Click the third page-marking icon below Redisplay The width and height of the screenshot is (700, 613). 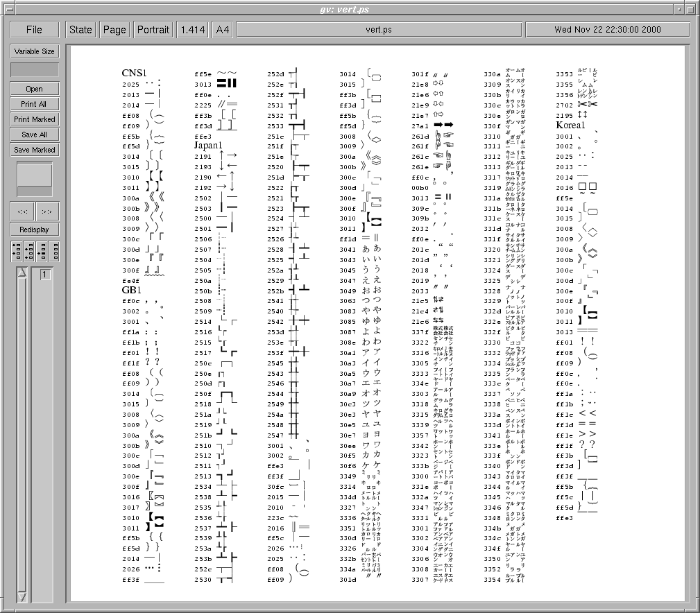coord(41,251)
